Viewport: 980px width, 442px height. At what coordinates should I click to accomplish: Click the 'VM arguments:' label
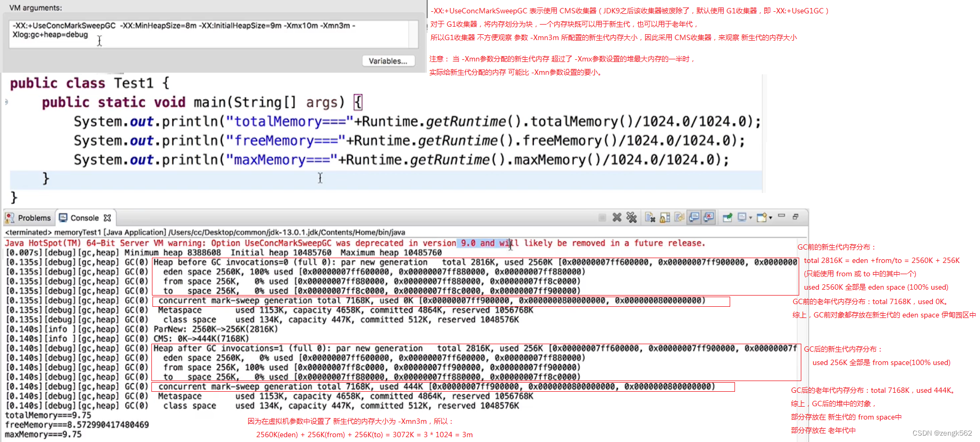click(x=35, y=8)
